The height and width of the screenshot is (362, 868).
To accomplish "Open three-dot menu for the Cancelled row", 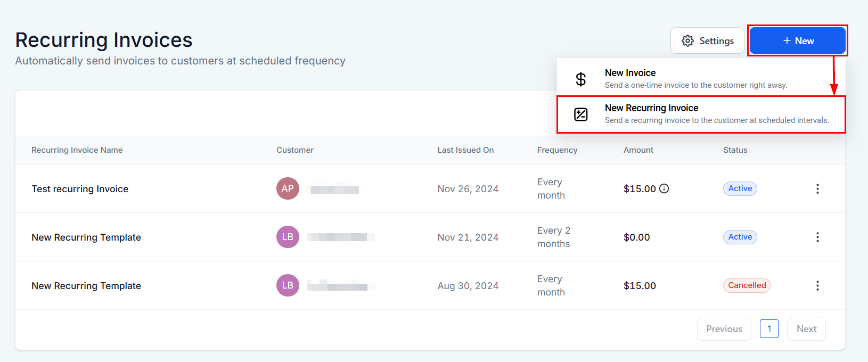I will 817,285.
